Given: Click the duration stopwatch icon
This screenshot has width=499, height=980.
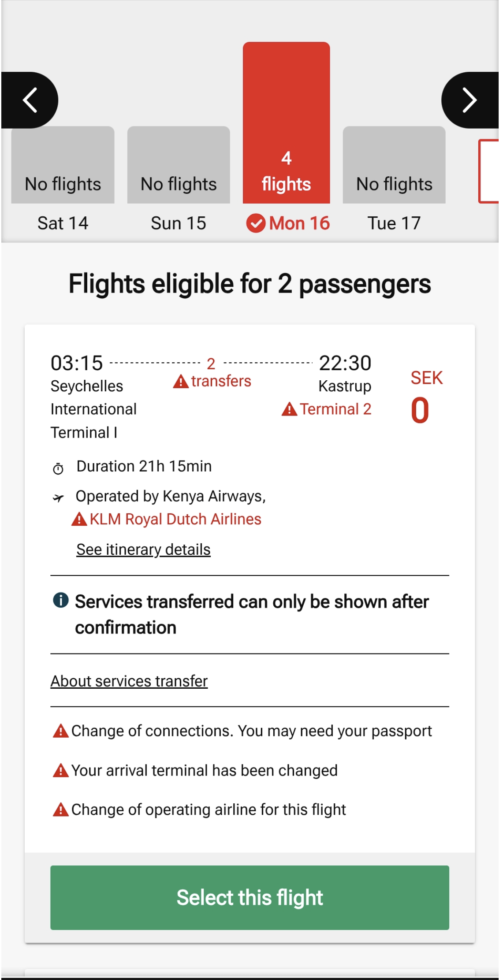Looking at the screenshot, I should coord(58,468).
